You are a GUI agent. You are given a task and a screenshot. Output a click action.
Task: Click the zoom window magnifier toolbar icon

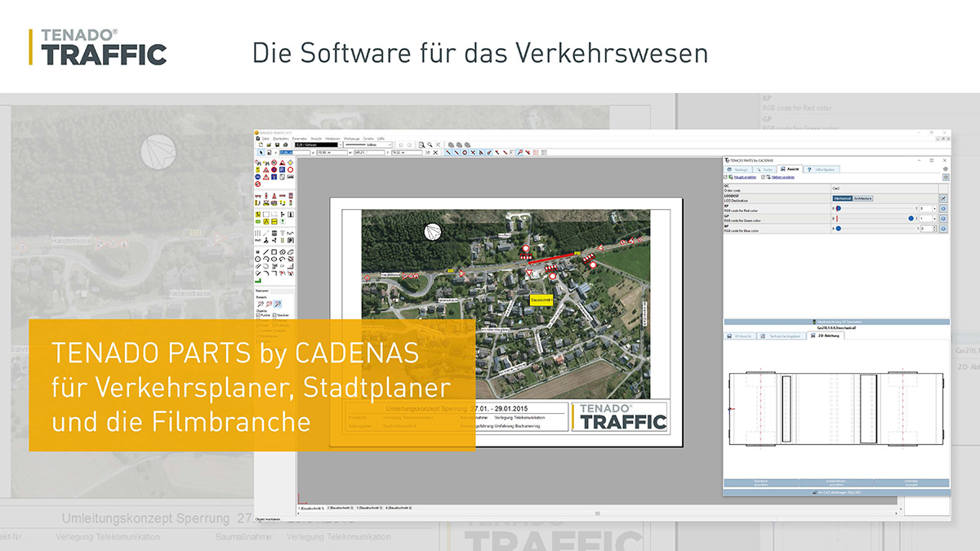point(421,145)
